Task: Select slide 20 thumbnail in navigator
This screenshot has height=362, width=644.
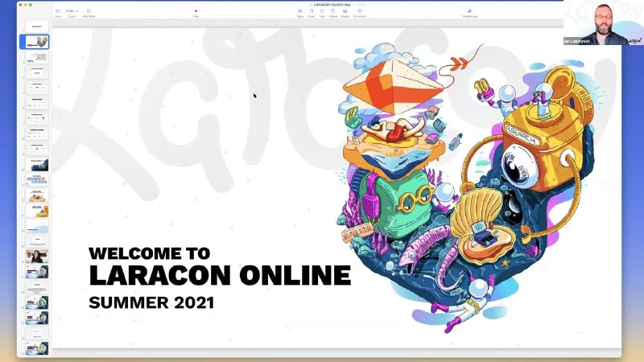Action: (x=37, y=318)
